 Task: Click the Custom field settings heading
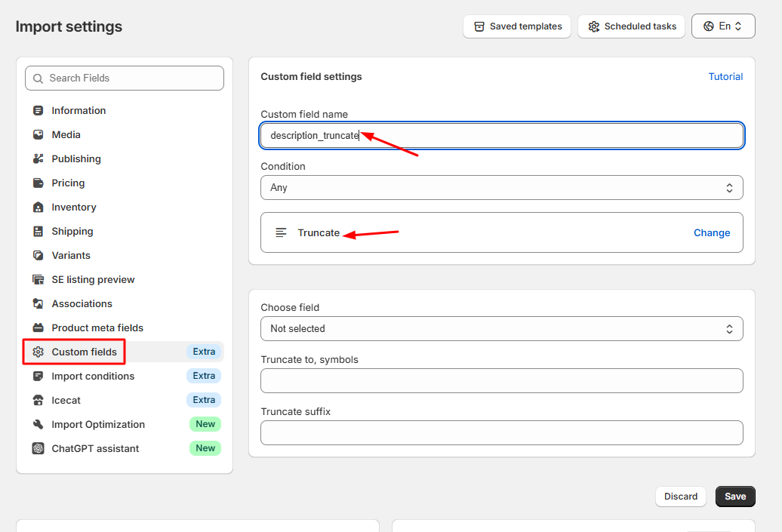pyautogui.click(x=311, y=77)
